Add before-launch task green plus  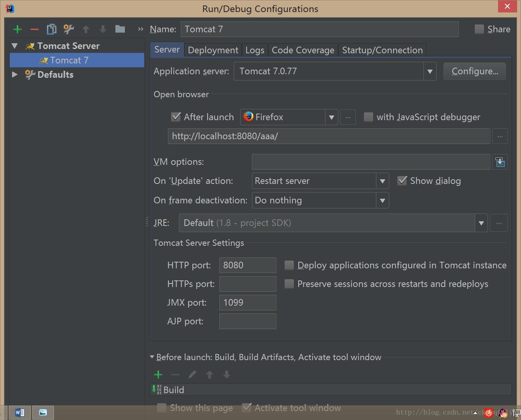[158, 374]
